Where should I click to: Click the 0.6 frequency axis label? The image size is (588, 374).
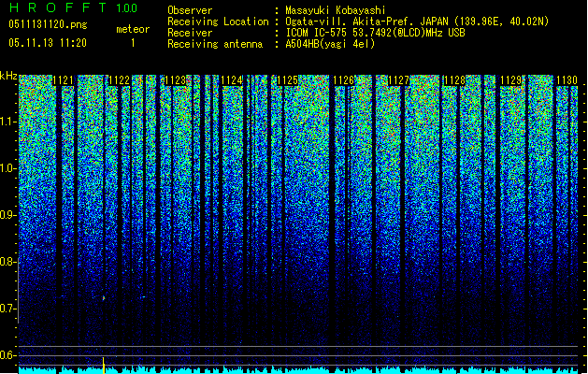7,355
